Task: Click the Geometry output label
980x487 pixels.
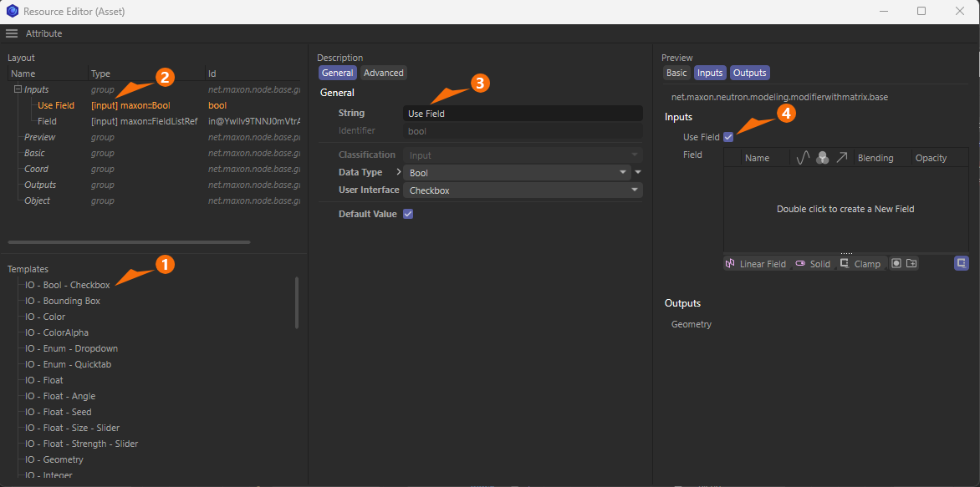Action: pos(691,325)
